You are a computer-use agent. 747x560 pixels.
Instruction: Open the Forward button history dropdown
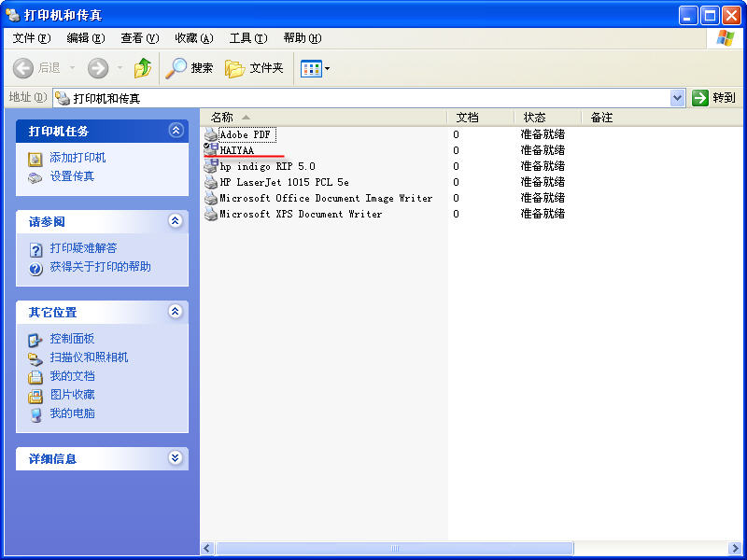pos(120,68)
